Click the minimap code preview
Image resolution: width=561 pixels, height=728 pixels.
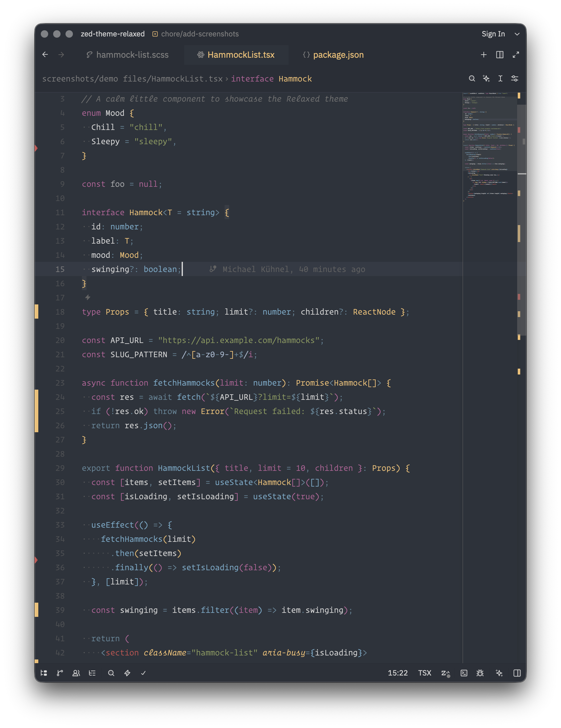[x=490, y=147]
